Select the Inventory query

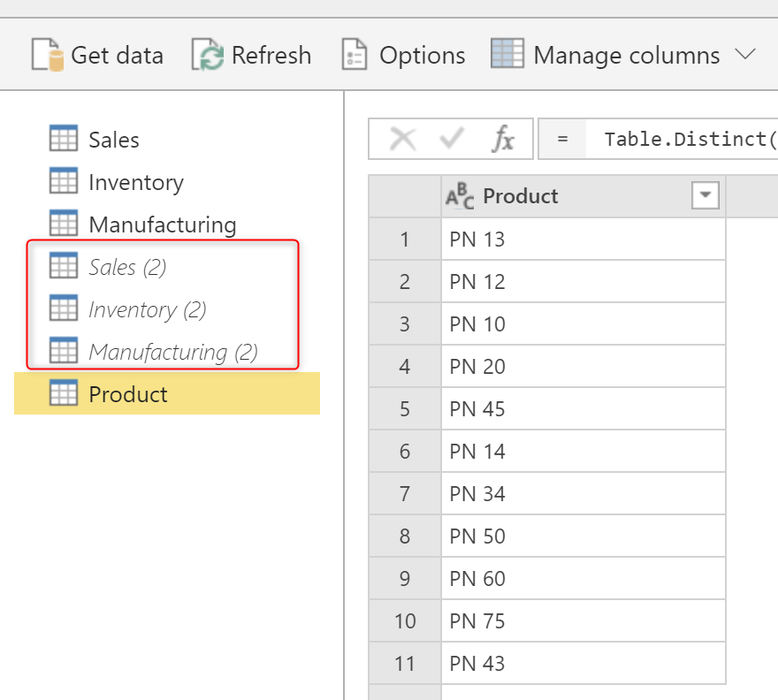coord(135,182)
